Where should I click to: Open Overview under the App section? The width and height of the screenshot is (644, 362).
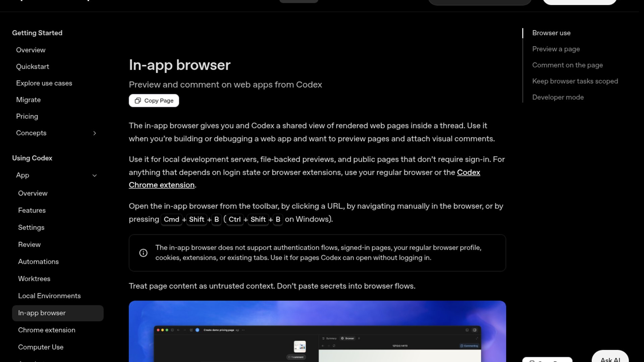(x=33, y=193)
